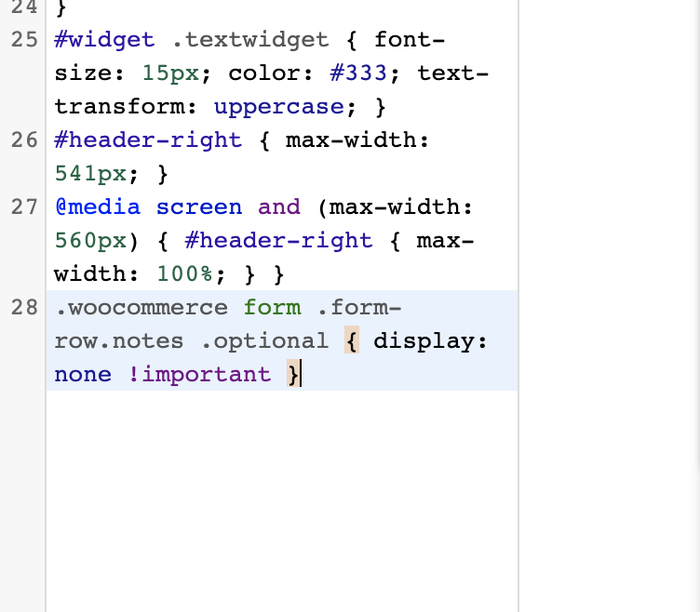Click the @media rule keyword

click(98, 207)
